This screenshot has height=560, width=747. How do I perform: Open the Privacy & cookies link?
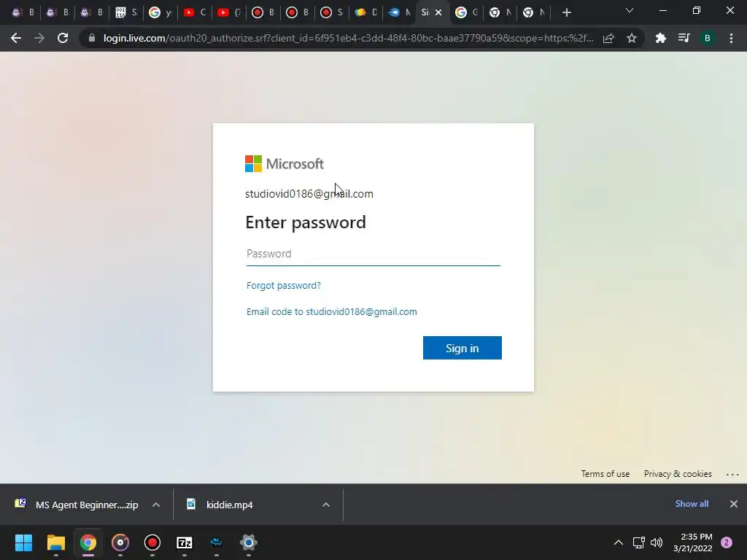678,474
